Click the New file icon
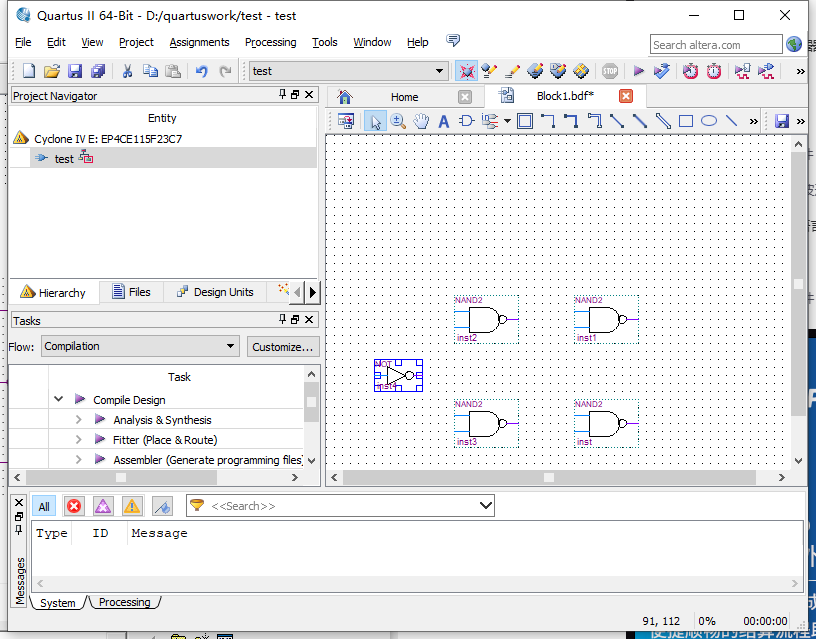Viewport: 816px width, 639px height. (x=29, y=71)
